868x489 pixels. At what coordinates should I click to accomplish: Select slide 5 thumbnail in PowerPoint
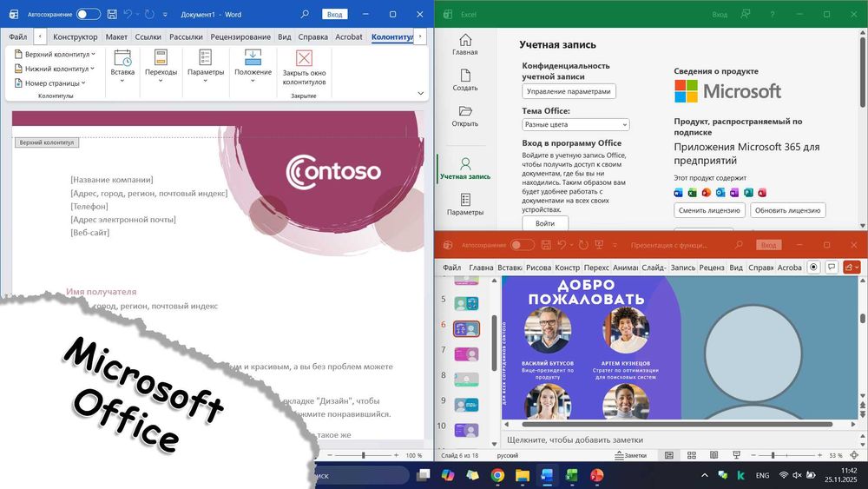point(466,303)
